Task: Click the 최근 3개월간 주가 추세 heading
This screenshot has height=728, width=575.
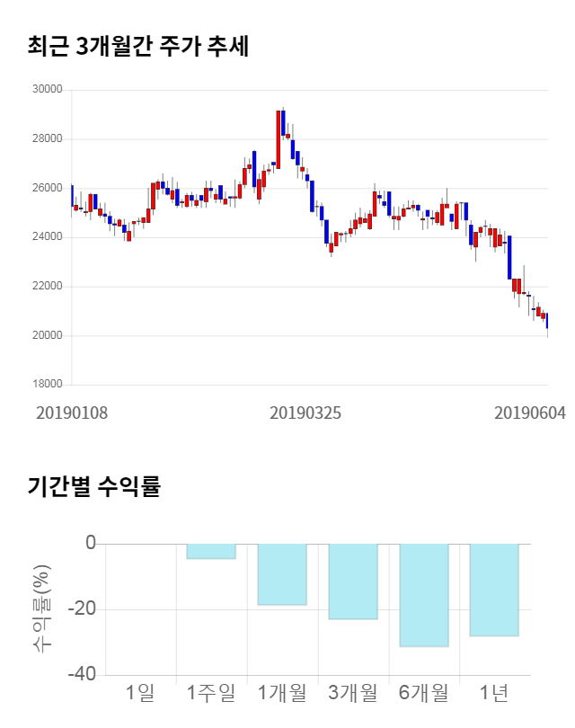Action: pyautogui.click(x=137, y=46)
